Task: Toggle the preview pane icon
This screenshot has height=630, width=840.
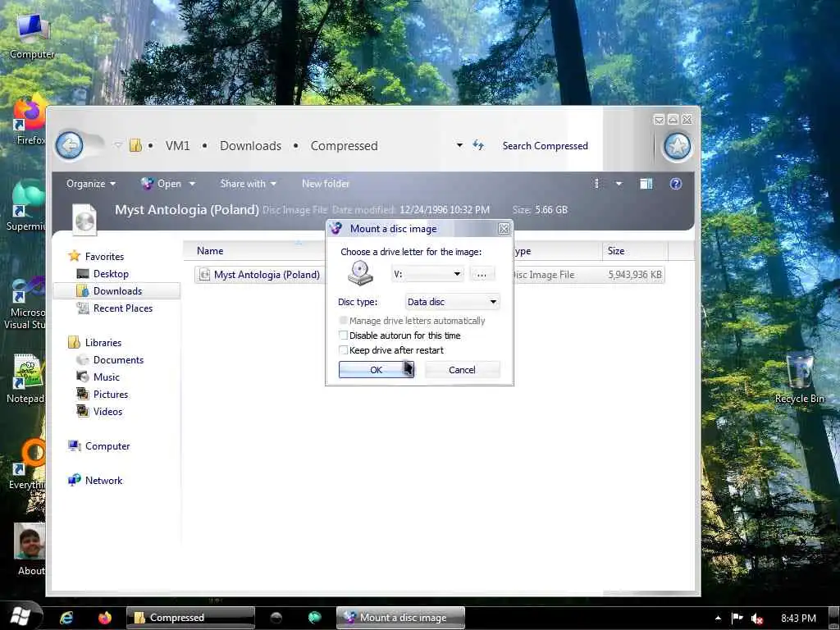Action: click(x=646, y=184)
